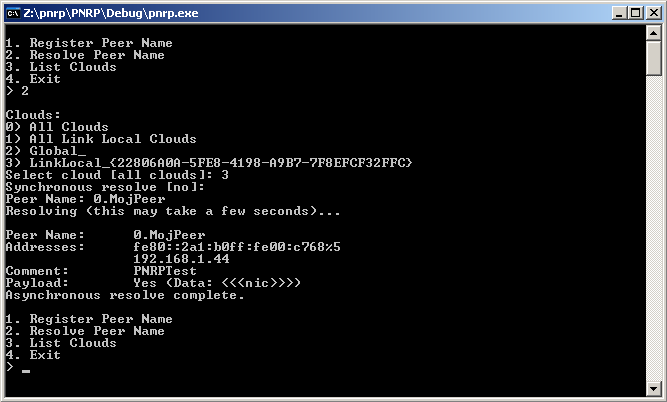Click the LinkLocal cloud GUID line

coord(209,163)
